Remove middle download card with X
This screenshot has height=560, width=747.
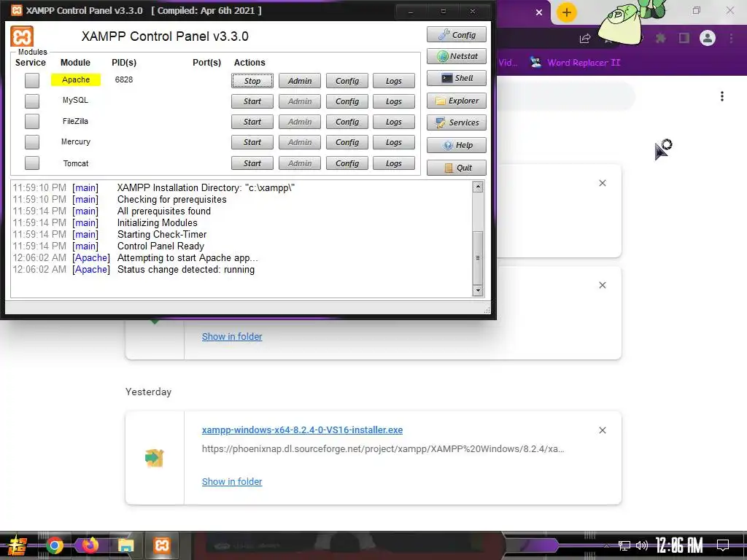[x=602, y=285]
